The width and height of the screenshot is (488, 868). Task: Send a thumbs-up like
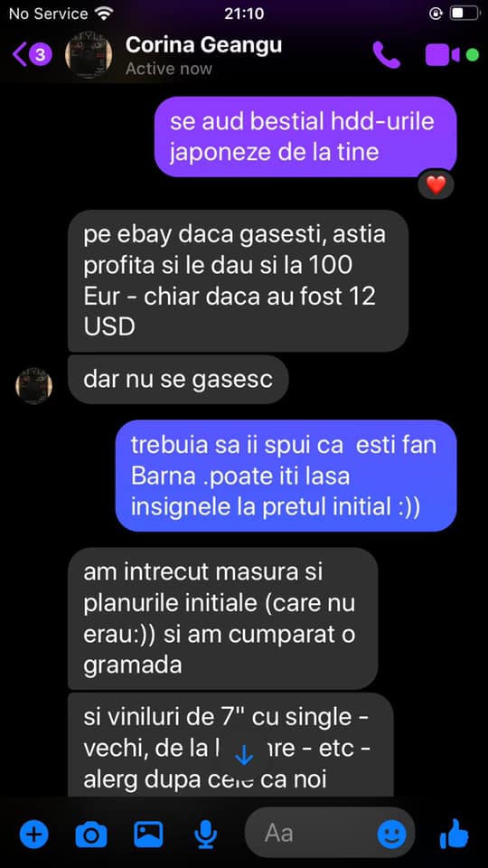(x=455, y=833)
